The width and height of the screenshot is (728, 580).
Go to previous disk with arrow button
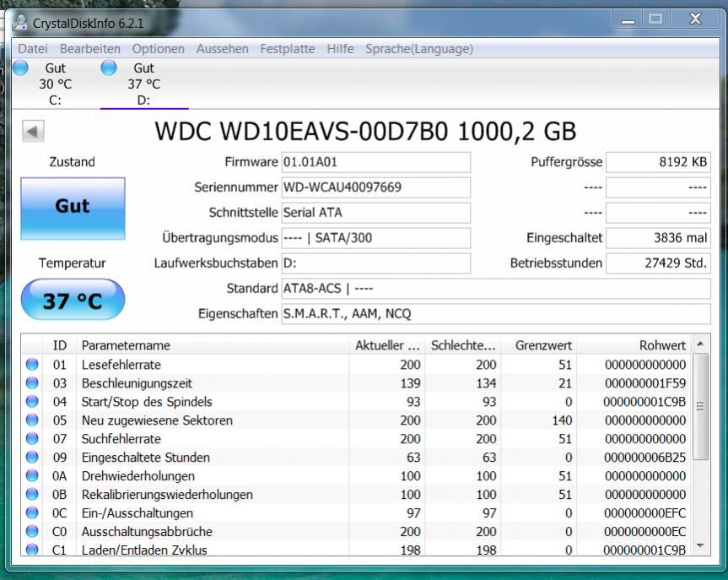pyautogui.click(x=33, y=132)
